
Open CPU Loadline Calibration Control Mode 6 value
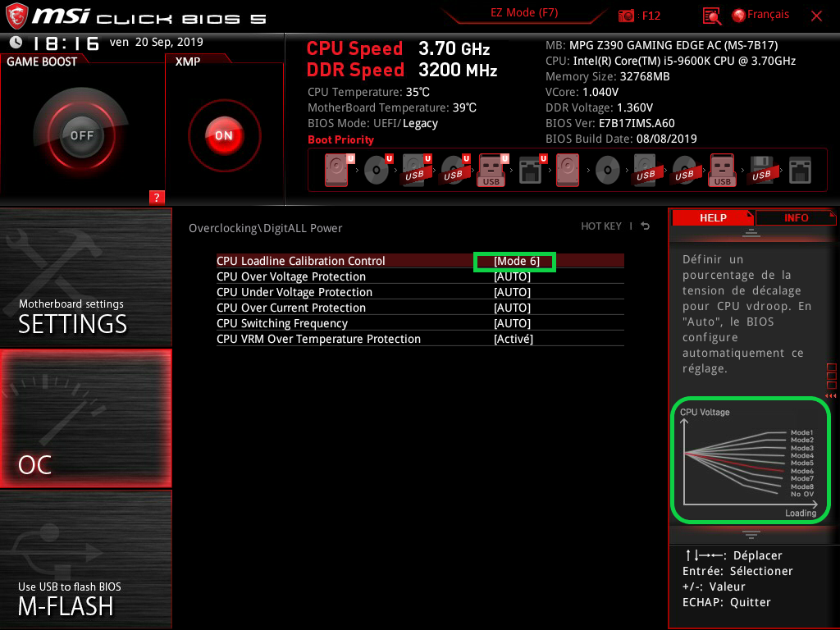tap(516, 261)
